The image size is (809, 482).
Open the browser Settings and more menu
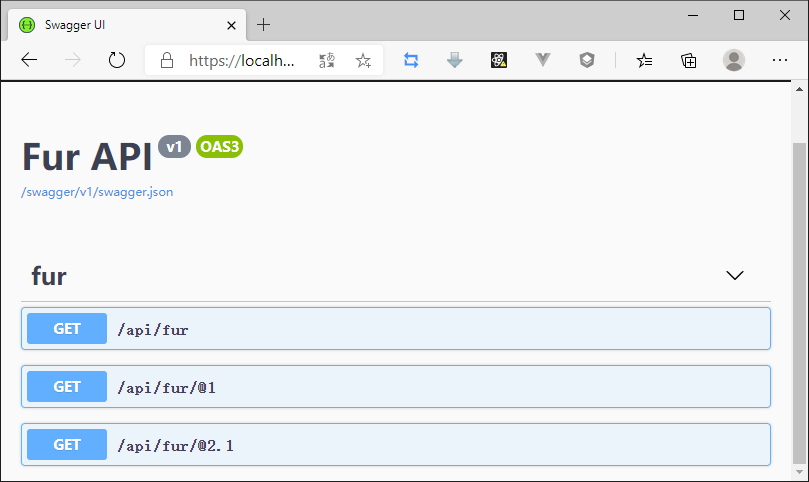coord(780,60)
